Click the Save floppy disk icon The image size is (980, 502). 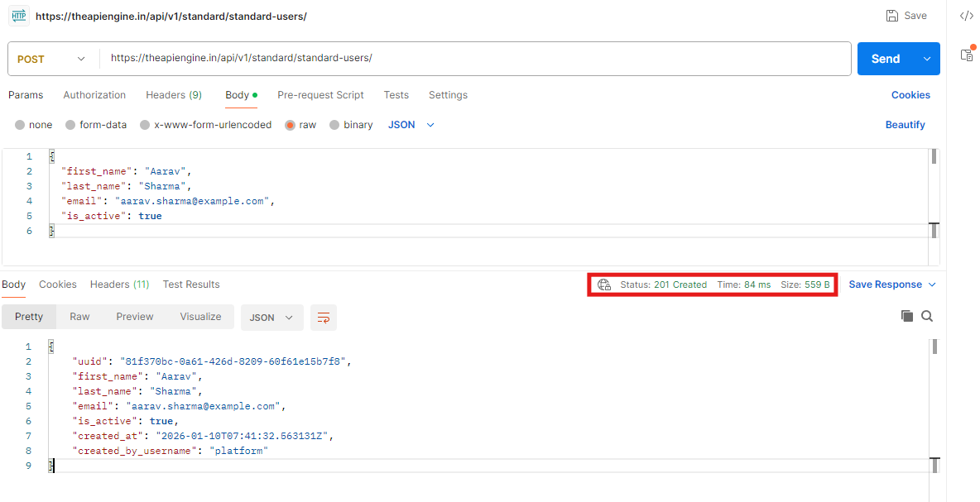tap(892, 16)
